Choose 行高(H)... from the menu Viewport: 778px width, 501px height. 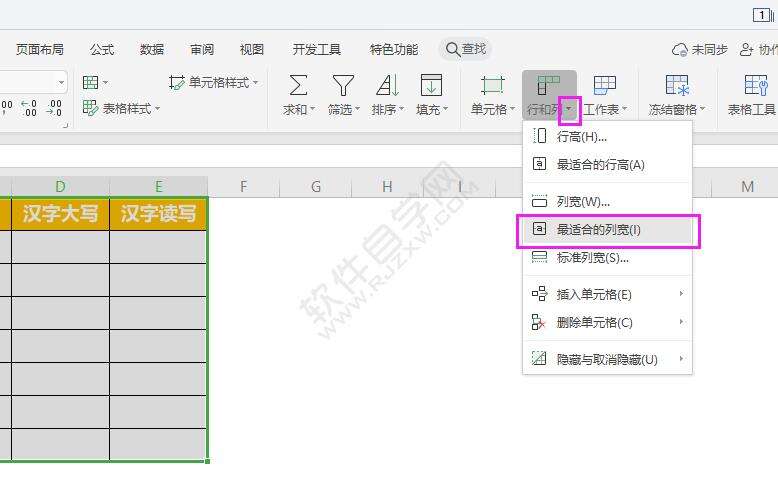point(607,136)
